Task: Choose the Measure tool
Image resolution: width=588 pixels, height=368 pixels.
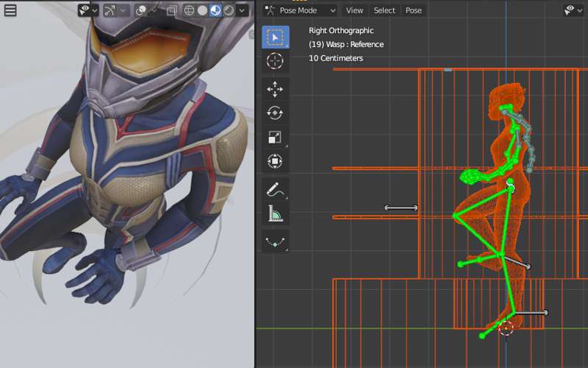Action: click(x=275, y=214)
